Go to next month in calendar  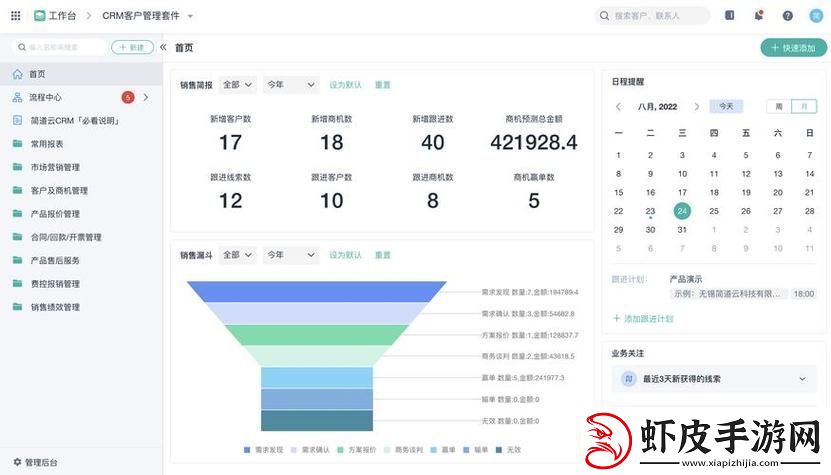tap(696, 107)
